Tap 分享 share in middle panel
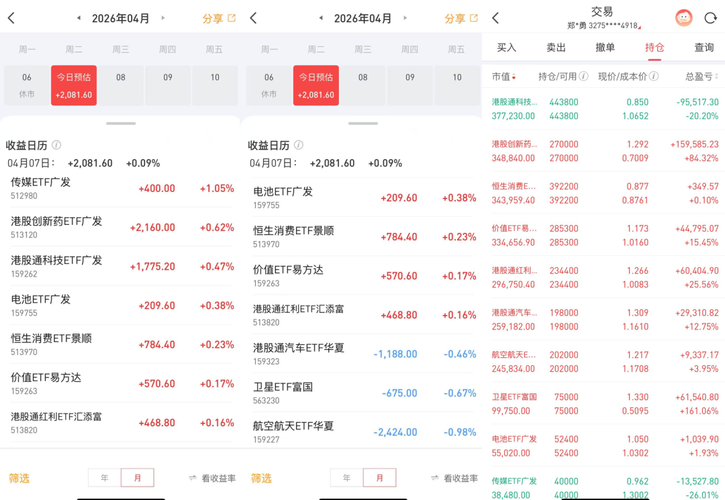Screen dimensions: 725x500 coord(461,19)
